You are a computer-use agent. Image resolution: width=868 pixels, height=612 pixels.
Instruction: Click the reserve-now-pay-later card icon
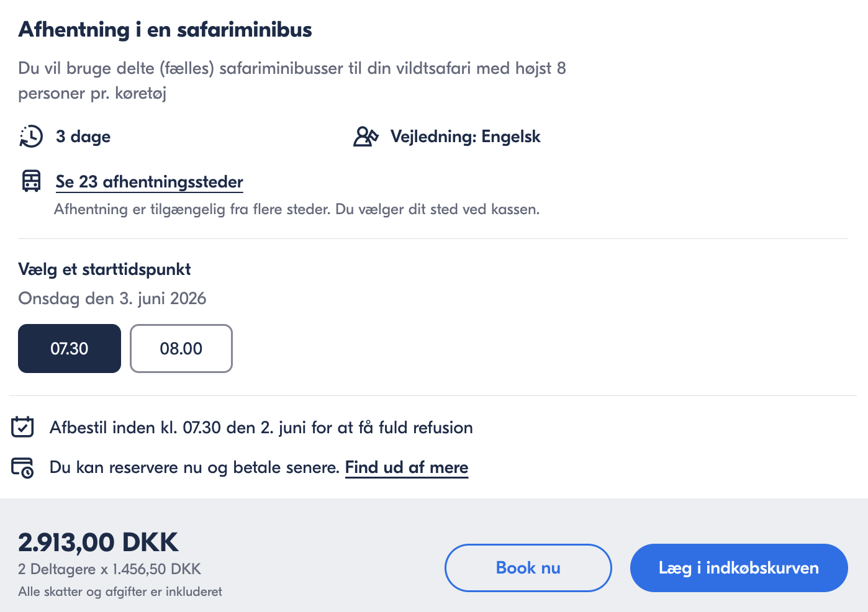23,467
